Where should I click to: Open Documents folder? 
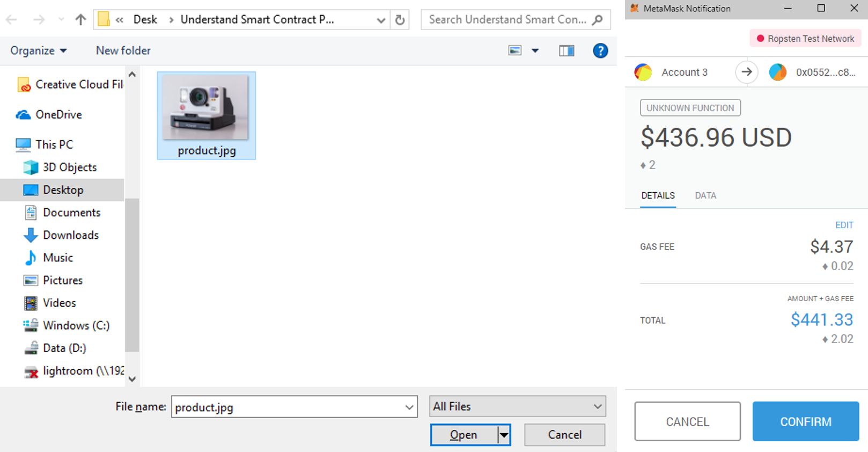pyautogui.click(x=62, y=213)
